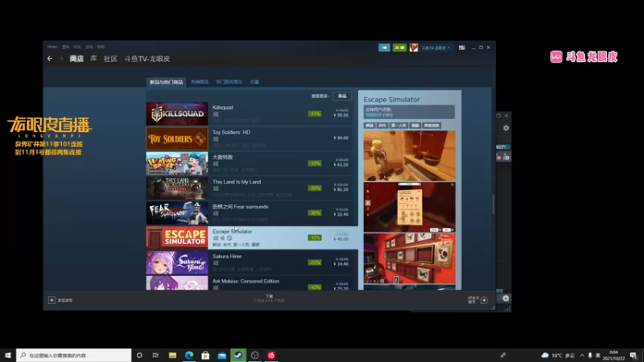The height and width of the screenshot is (362, 644).
Task: Open the Sakura Hime game thumbnail
Action: tap(177, 262)
